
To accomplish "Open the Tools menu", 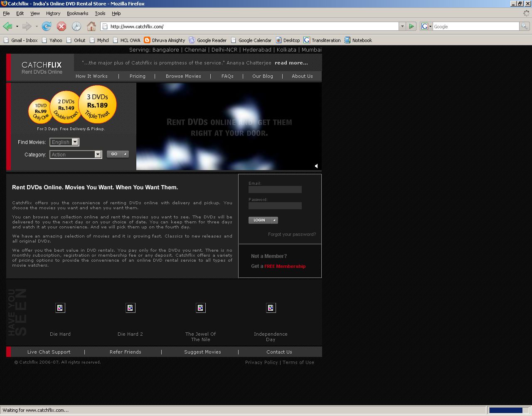I will pos(100,13).
